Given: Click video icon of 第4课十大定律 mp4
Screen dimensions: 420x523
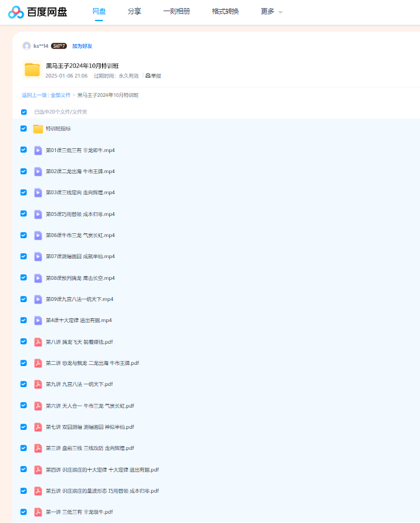Looking at the screenshot, I should [x=38, y=321].
